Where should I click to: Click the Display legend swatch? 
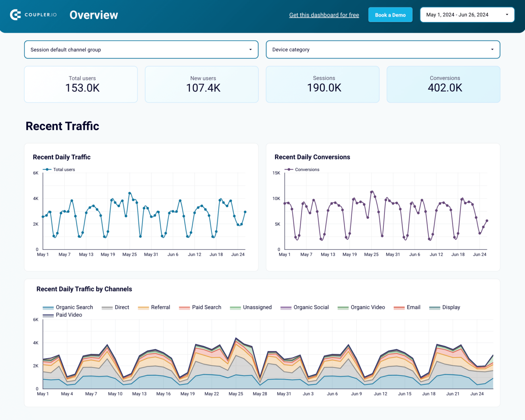click(434, 307)
